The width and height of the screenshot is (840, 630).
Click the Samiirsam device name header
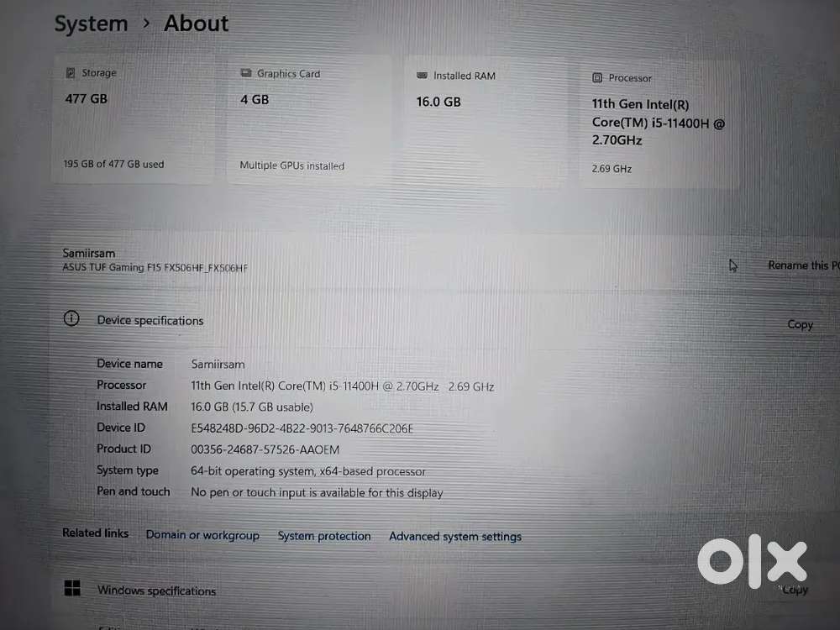pyautogui.click(x=89, y=253)
